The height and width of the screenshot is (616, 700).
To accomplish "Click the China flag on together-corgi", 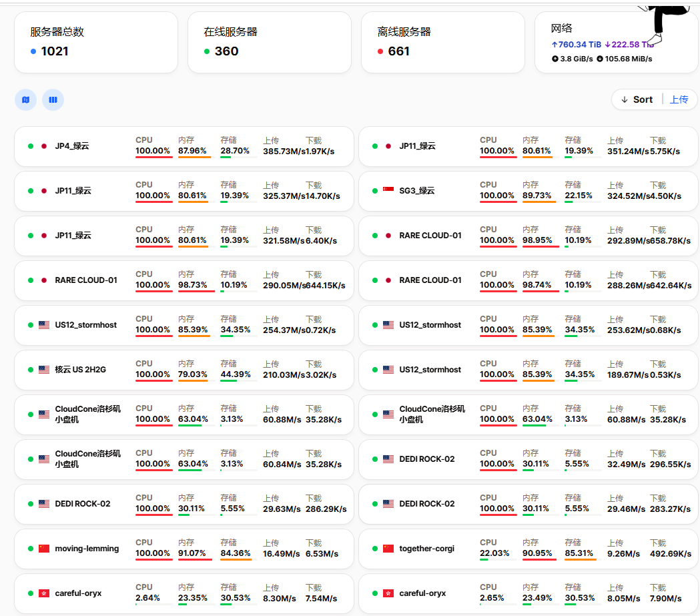I will coord(388,549).
